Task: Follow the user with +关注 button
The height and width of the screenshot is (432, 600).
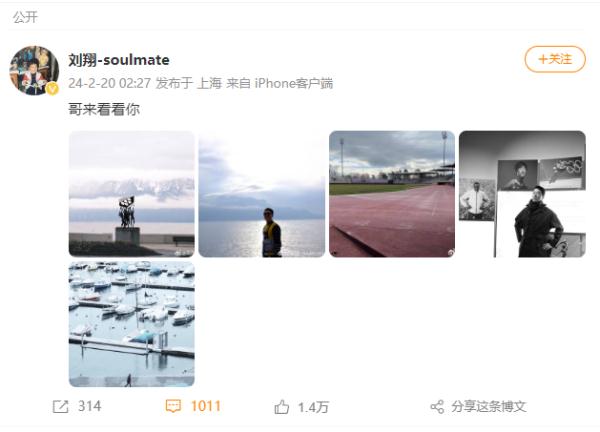Action: [x=555, y=59]
